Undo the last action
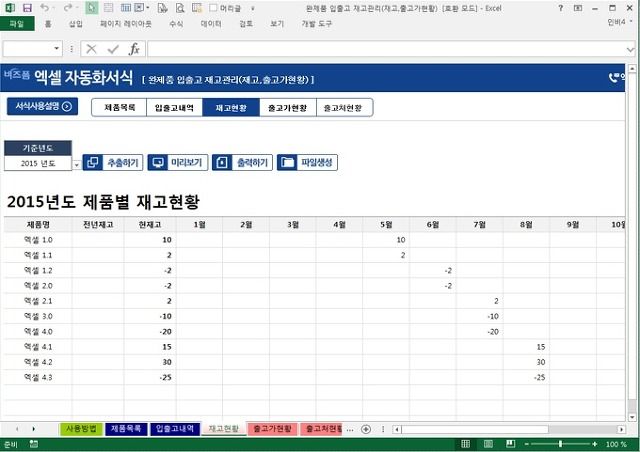The width and height of the screenshot is (640, 452). [44, 8]
